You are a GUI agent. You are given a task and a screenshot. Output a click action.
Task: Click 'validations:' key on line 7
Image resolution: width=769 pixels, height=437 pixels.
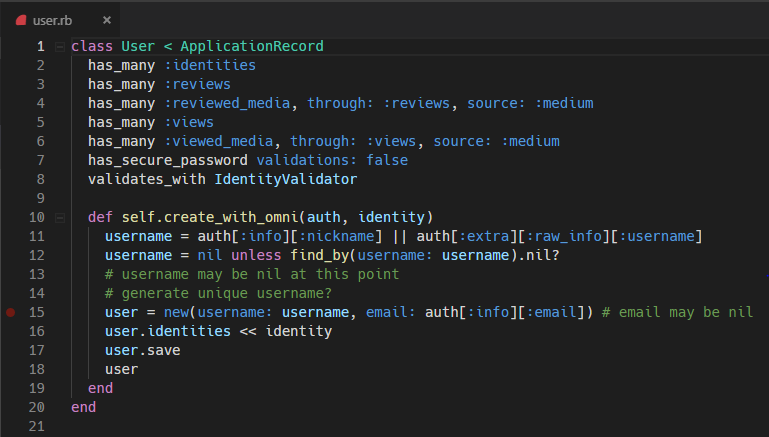click(x=307, y=160)
